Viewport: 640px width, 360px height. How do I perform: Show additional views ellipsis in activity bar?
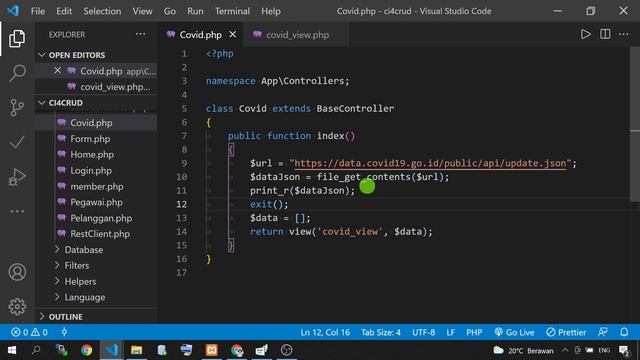(17, 211)
